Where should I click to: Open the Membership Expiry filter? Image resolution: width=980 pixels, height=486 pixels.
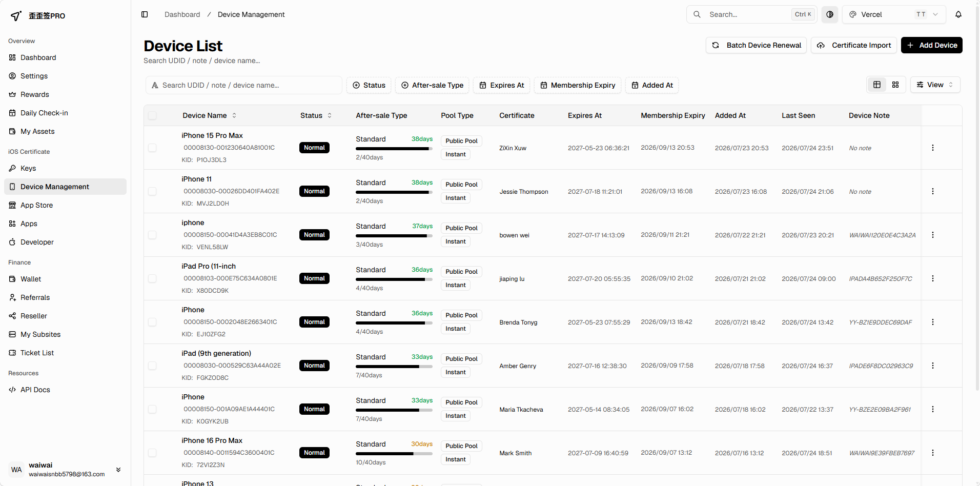coord(578,85)
